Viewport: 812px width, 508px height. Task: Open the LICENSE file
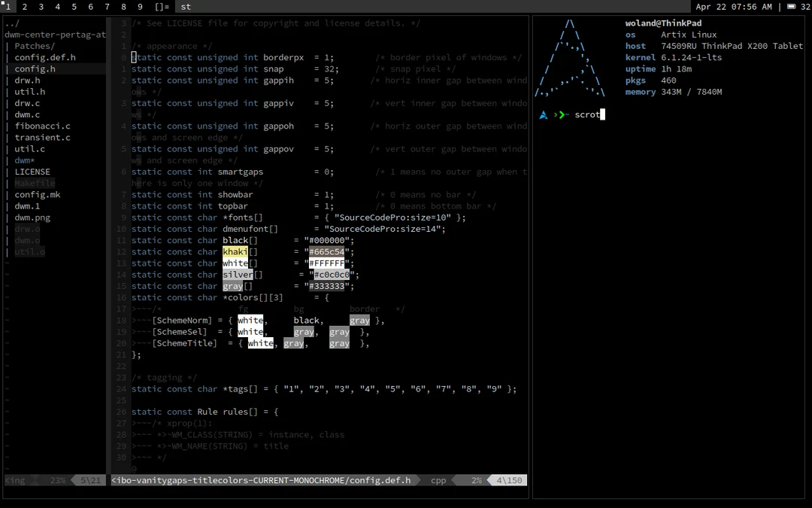click(32, 172)
